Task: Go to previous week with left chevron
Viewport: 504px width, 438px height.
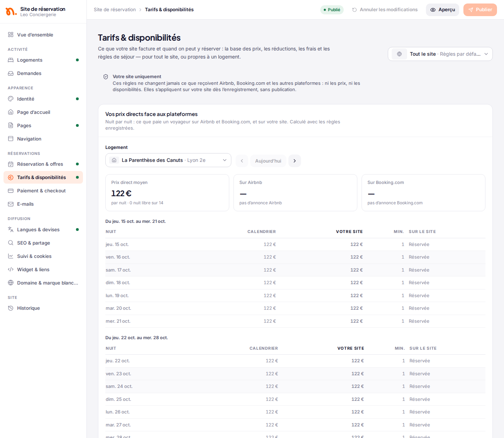Action: pyautogui.click(x=242, y=161)
